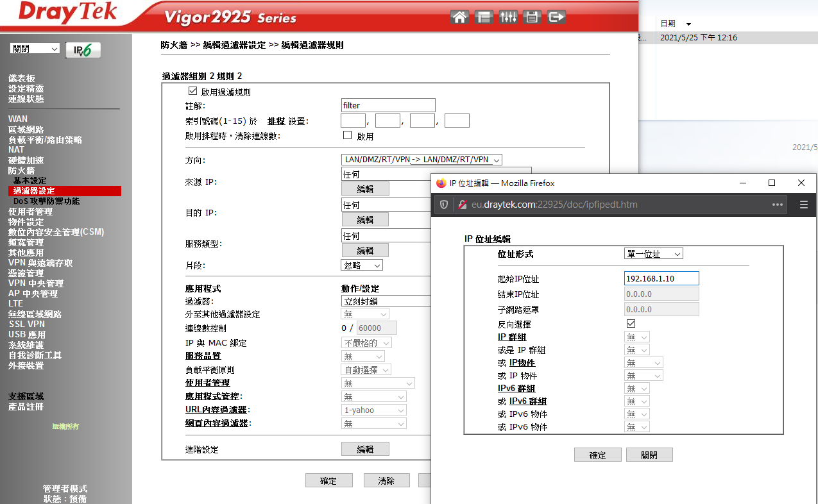The height and width of the screenshot is (504, 818).
Task: Open the Firefox hamburger menu in popup
Action: point(803,205)
